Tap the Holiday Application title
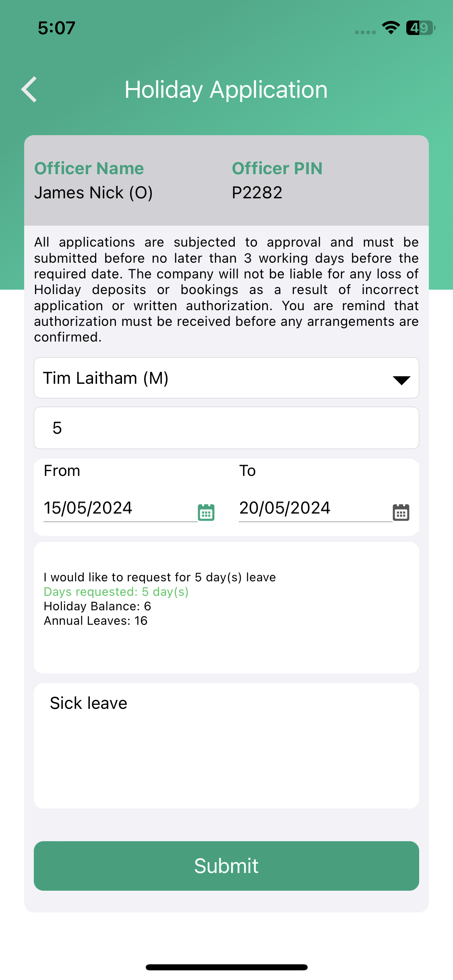Screen dimensions: 453x980 (x=226, y=89)
